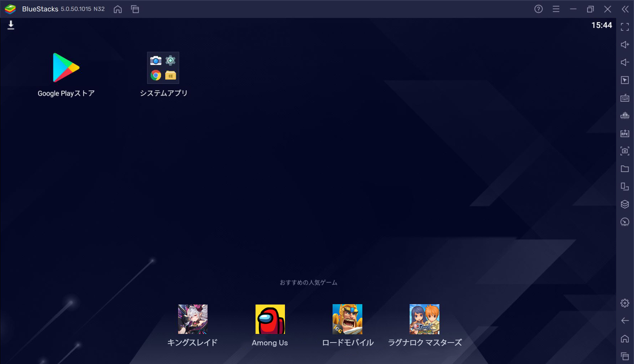Open the multi-instance manager

(625, 204)
